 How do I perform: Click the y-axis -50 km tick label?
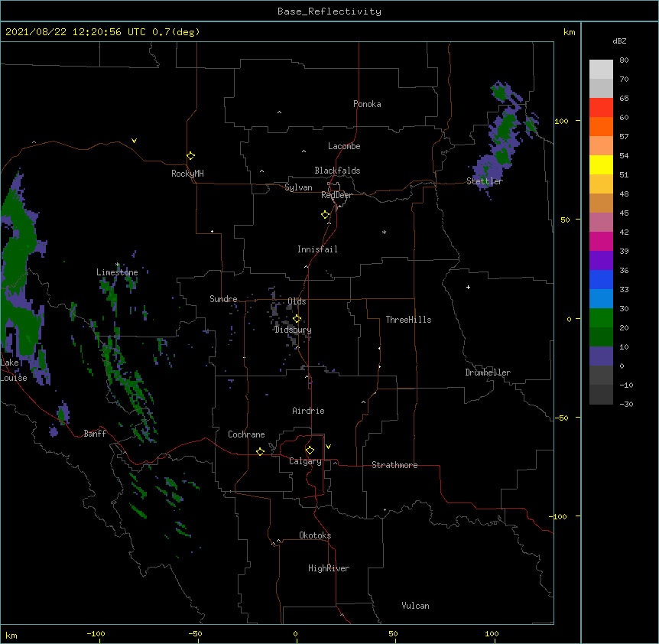click(561, 418)
